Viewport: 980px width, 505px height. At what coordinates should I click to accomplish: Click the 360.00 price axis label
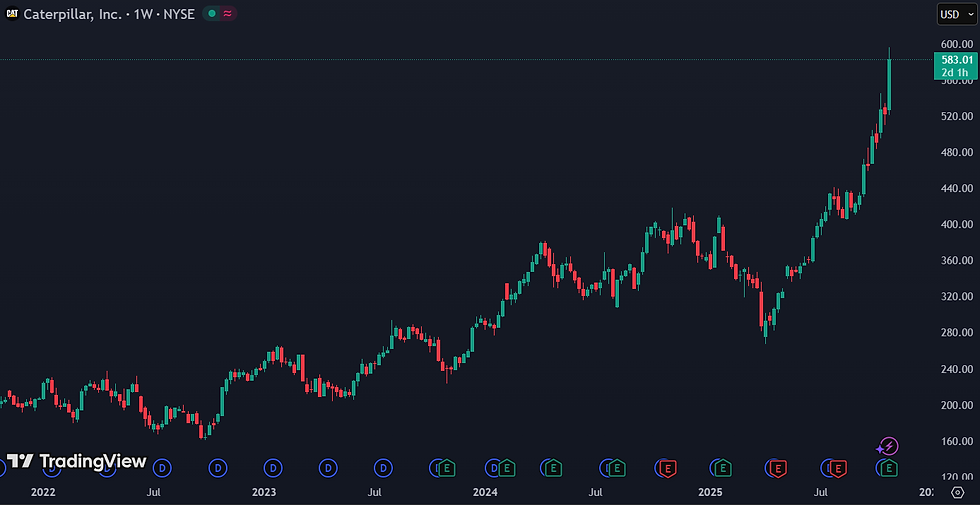(x=956, y=261)
